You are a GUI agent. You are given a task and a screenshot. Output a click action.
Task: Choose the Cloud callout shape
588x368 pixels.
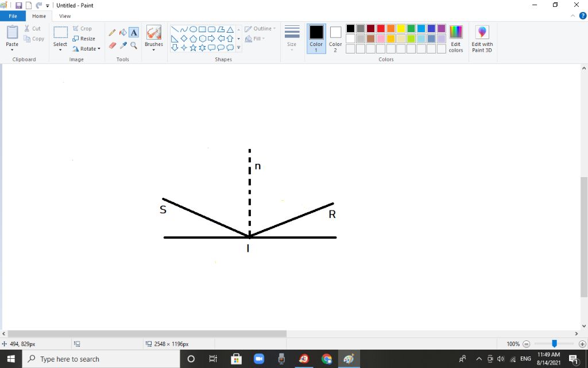(x=230, y=48)
